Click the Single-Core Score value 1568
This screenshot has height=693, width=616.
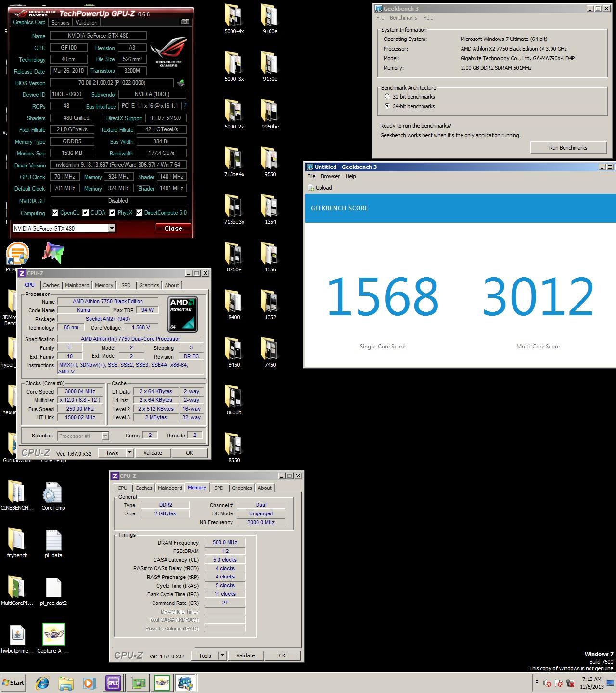[383, 296]
